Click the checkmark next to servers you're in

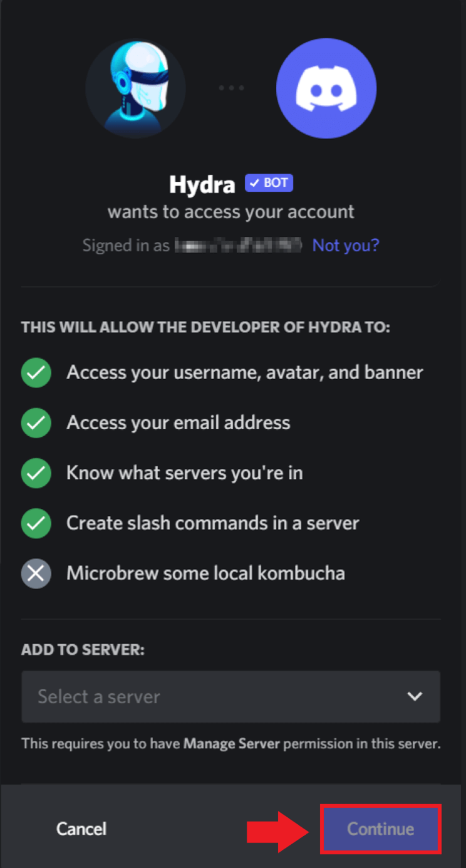[36, 473]
